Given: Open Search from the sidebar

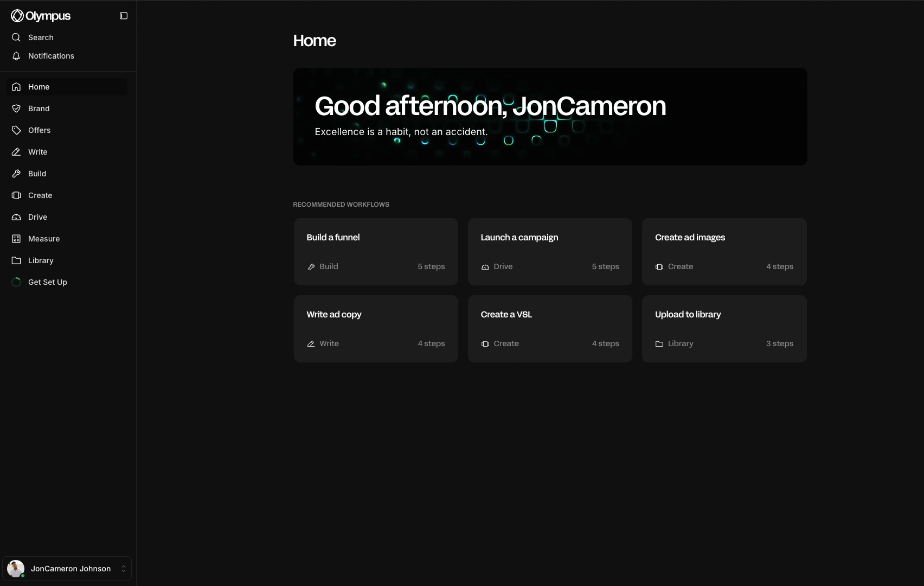Looking at the screenshot, I should [41, 37].
